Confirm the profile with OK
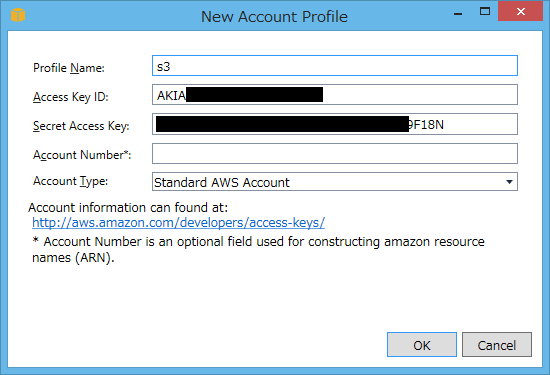550x375 pixels. (x=422, y=345)
